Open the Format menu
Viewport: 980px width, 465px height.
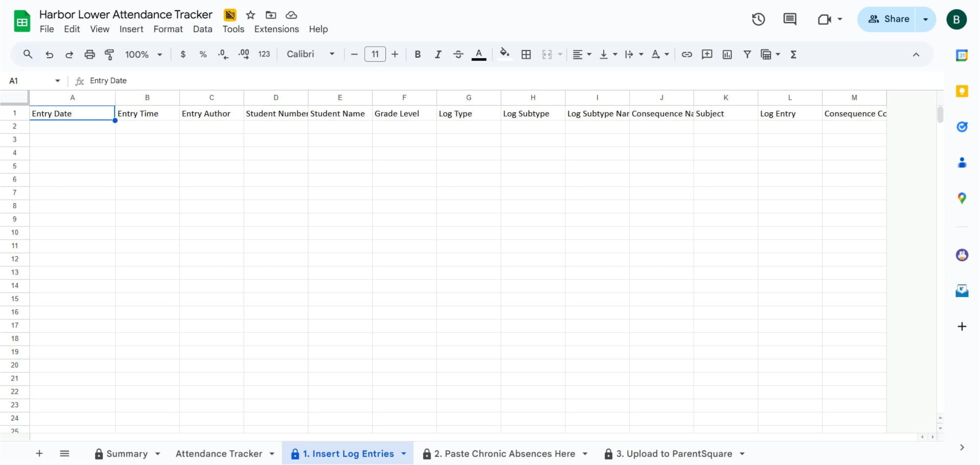(x=168, y=29)
